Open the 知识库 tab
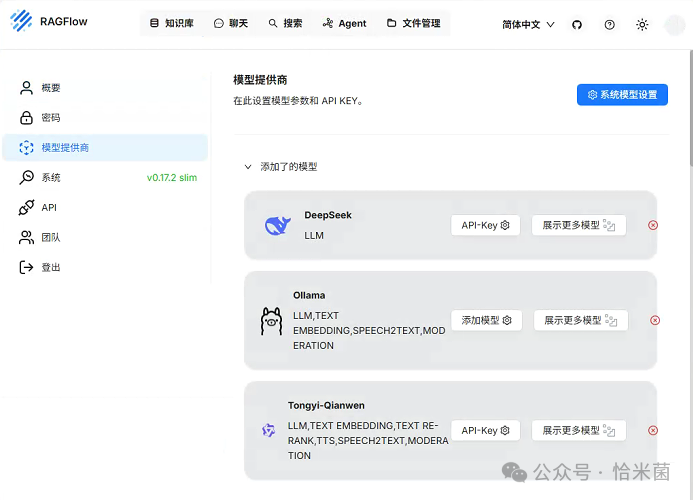Screen dimensions: 693x500 tap(172, 23)
